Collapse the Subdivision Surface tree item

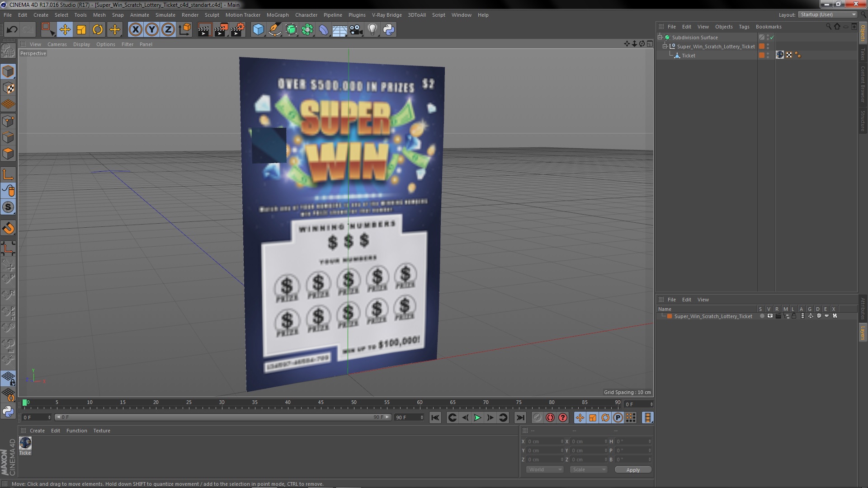660,38
